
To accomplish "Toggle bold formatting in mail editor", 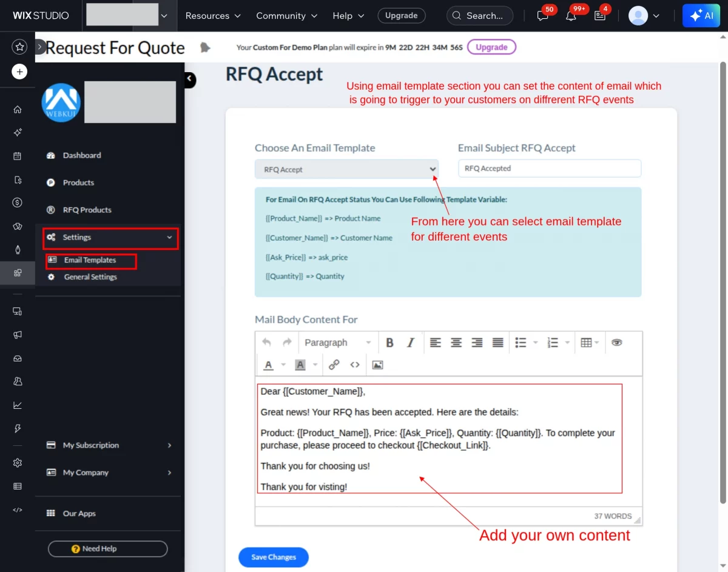I will coord(390,343).
